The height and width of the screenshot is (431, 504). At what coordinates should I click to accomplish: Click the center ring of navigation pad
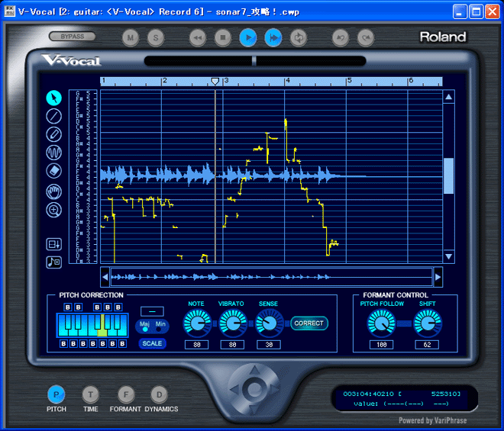pyautogui.click(x=254, y=390)
